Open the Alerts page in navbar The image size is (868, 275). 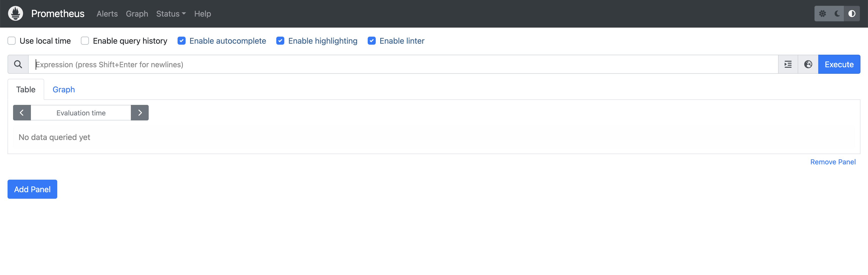[x=107, y=14]
